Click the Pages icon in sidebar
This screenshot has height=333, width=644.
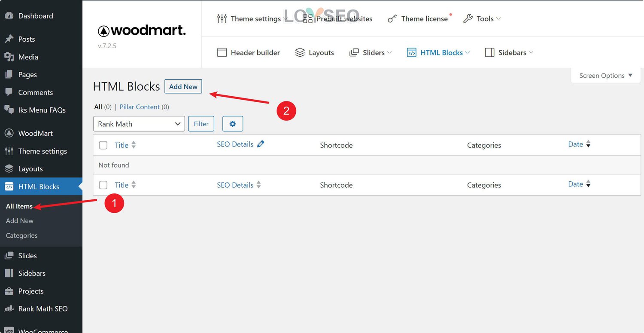pos(9,75)
